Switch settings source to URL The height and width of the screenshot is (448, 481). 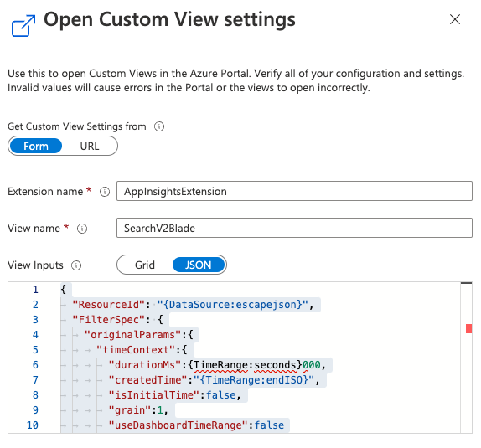click(90, 146)
